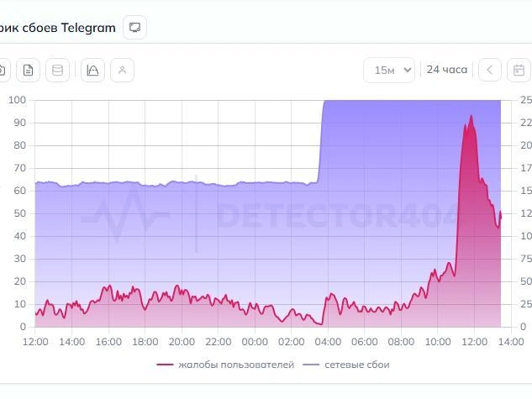Click the dropdown chevron next to 15м
Screen dimensions: 532x399
click(407, 71)
